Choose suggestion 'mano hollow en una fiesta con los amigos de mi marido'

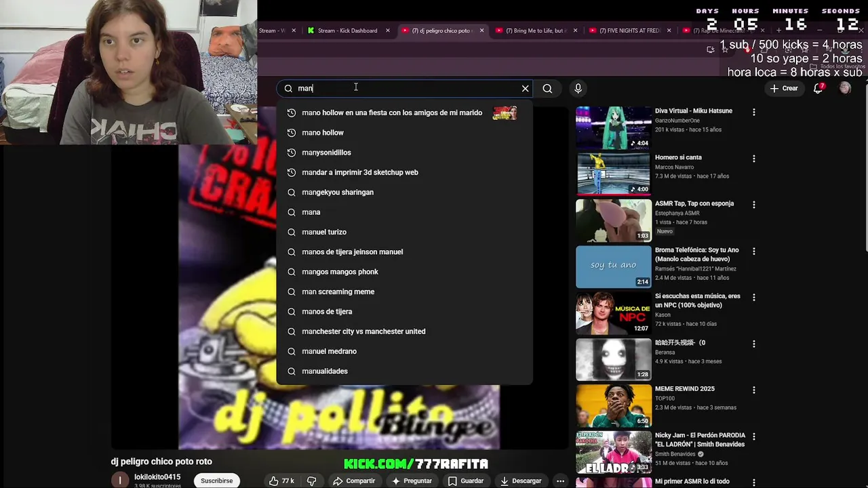click(404, 113)
